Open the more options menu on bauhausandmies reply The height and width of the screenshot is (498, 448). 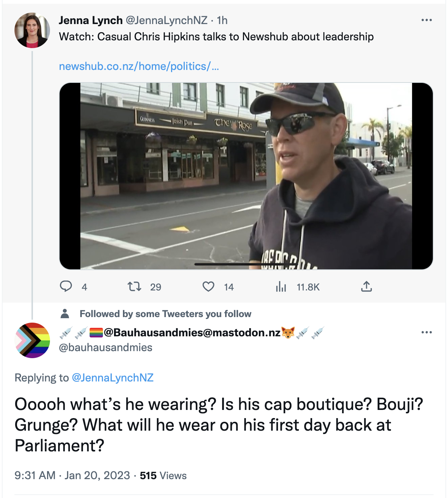coord(427,332)
